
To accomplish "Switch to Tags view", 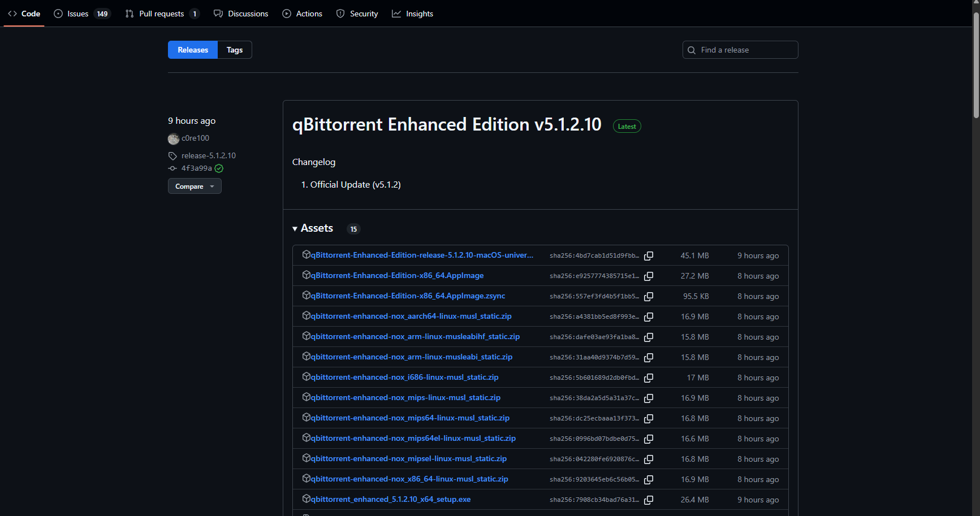I will point(235,50).
